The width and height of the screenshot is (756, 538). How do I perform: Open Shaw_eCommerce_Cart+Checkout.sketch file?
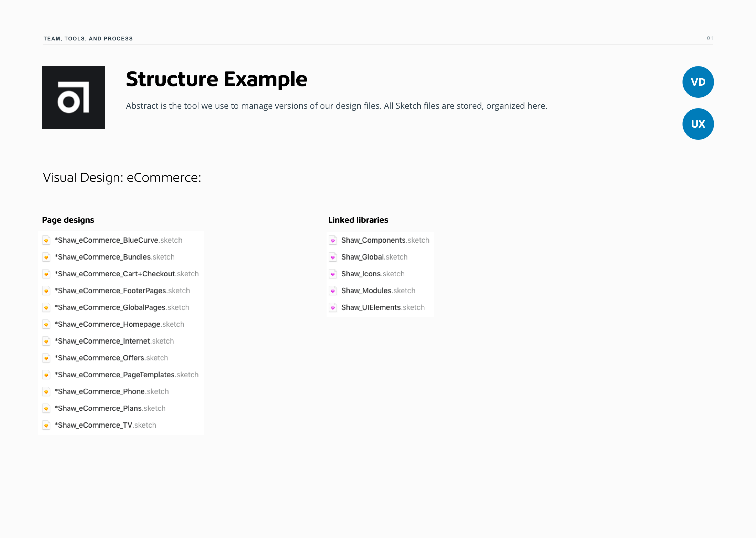(127, 274)
